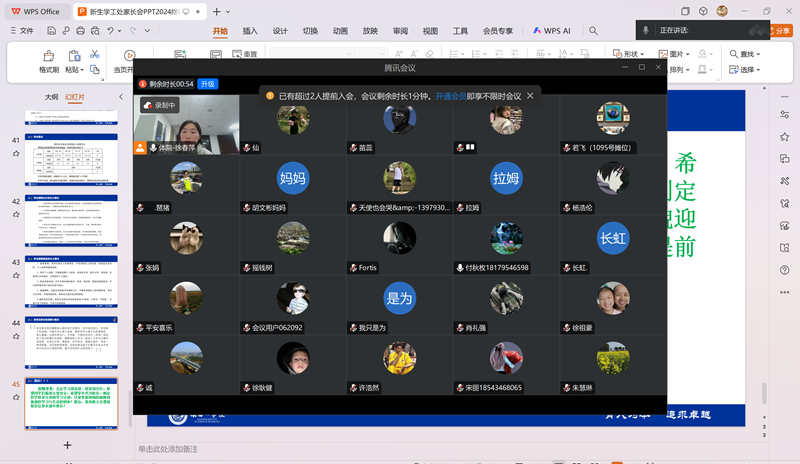Open the Find (查找) dropdown arrow
The image size is (800, 464).
pyautogui.click(x=758, y=54)
